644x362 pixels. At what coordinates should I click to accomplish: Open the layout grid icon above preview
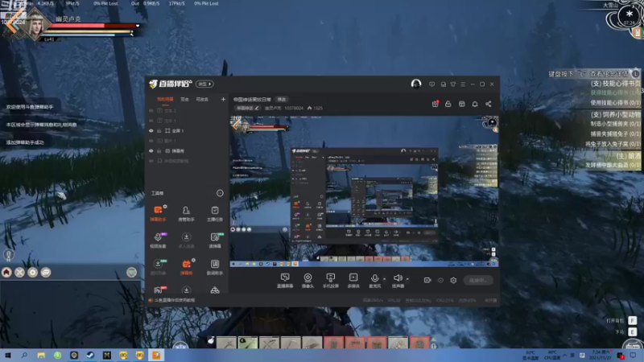(x=461, y=104)
